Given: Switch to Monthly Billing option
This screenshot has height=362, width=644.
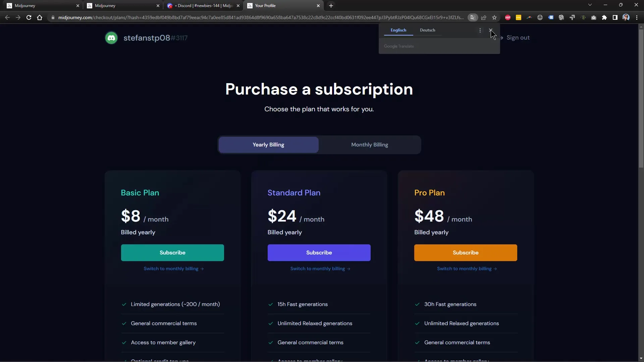Looking at the screenshot, I should pyautogui.click(x=369, y=144).
